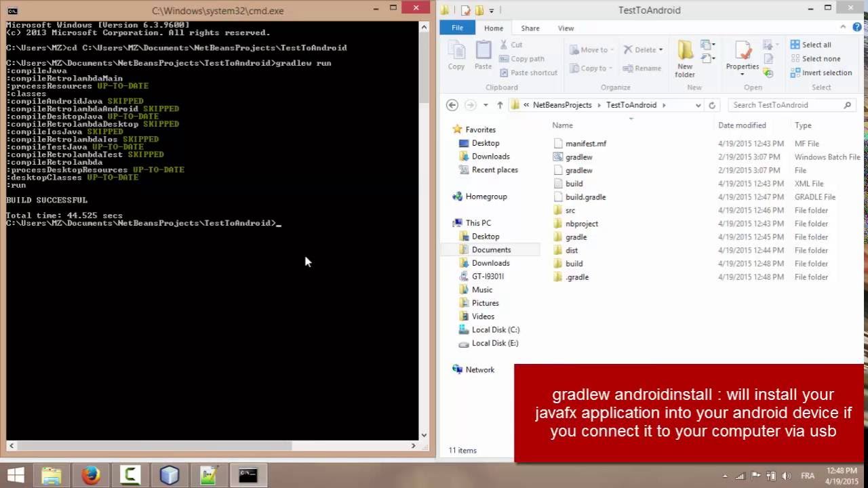Click TestToAndroid breadcrumb in address bar
Viewport: 868px width, 488px height.
[x=631, y=105]
